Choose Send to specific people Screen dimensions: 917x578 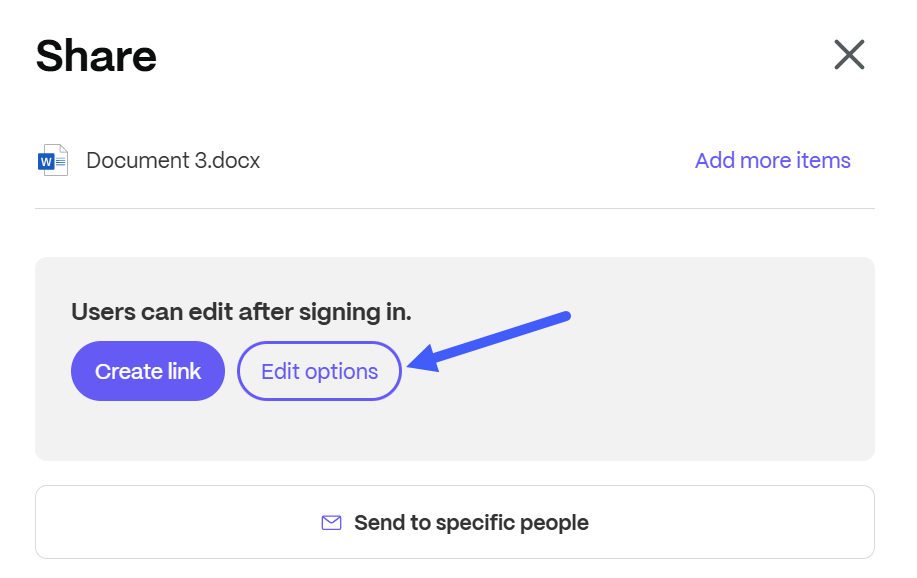[x=455, y=522]
